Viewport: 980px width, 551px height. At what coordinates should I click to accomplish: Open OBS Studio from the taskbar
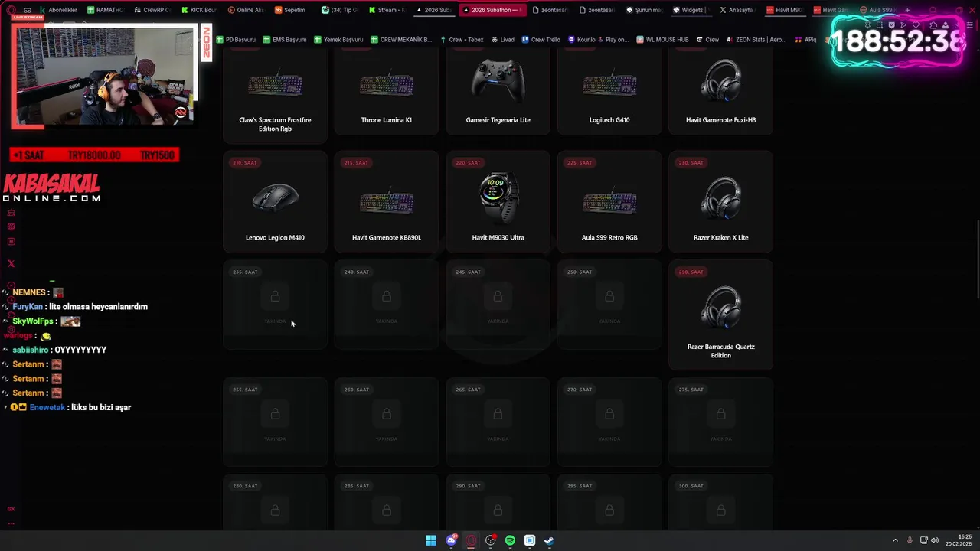[x=491, y=540]
